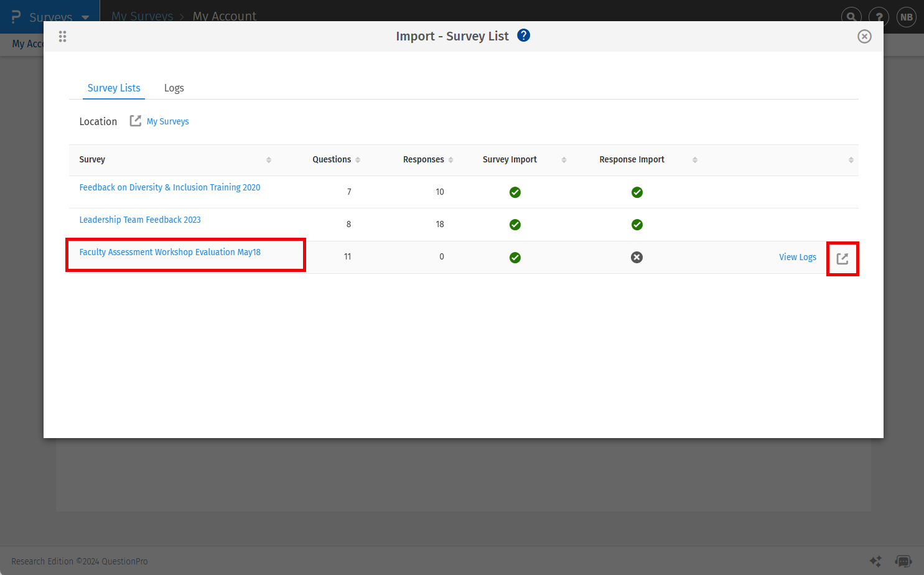924x575 pixels.
Task: Click the AI sparkle icon in the footer
Action: (x=875, y=561)
